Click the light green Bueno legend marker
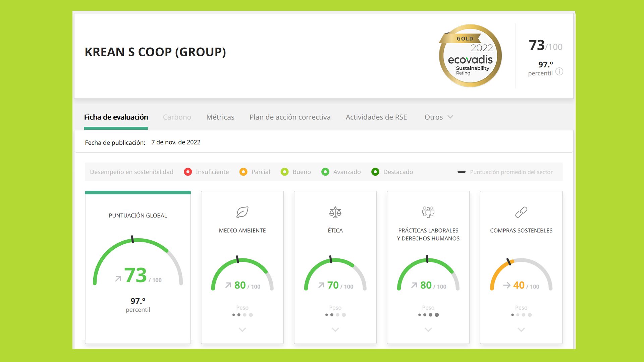The image size is (644, 362). coord(285,172)
